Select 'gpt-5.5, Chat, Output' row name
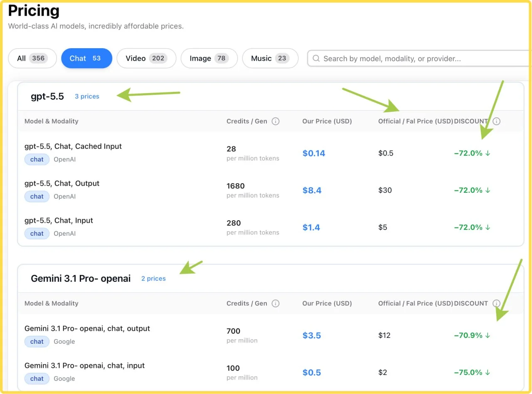The width and height of the screenshot is (532, 394). (x=62, y=183)
